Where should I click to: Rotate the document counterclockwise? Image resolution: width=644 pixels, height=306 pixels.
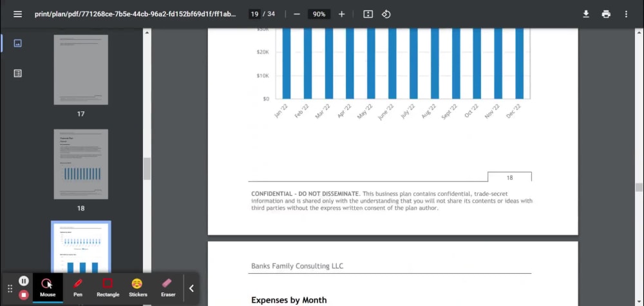(386, 14)
